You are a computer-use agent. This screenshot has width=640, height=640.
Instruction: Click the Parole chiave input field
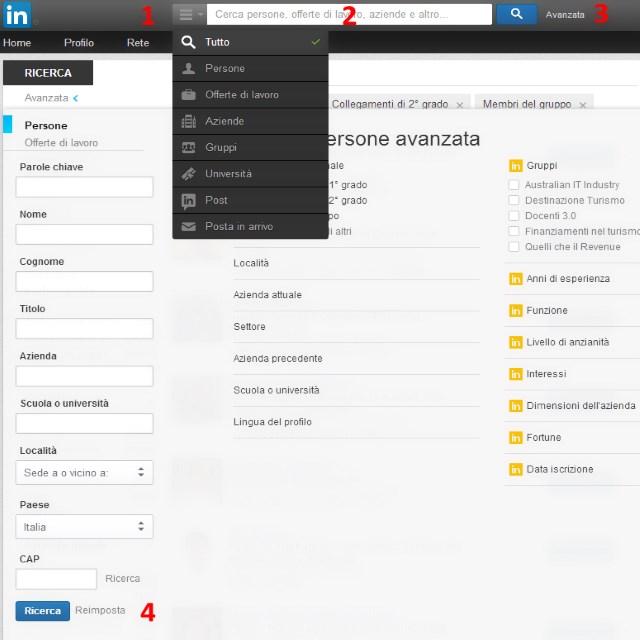click(84, 187)
